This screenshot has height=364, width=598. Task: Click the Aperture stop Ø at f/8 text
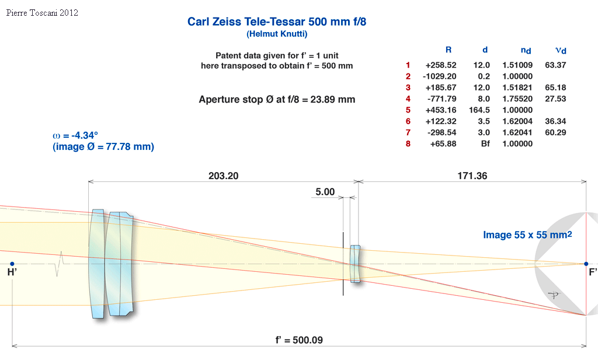pyautogui.click(x=277, y=100)
